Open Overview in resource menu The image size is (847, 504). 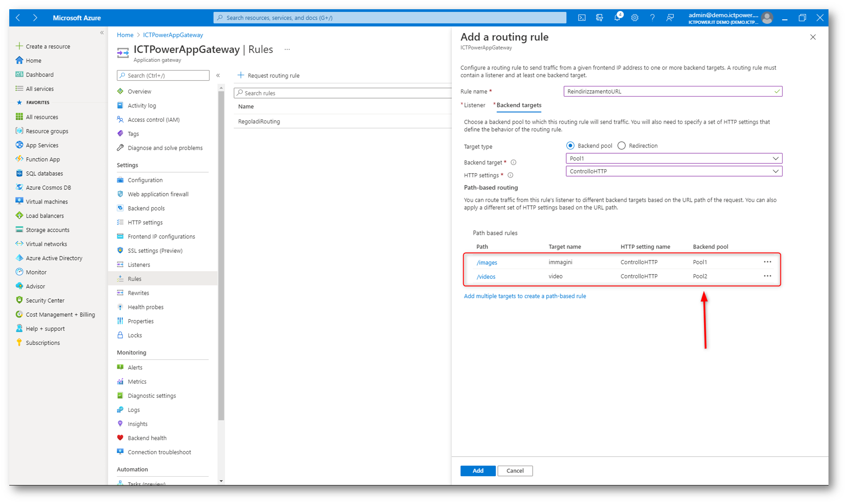coord(139,91)
